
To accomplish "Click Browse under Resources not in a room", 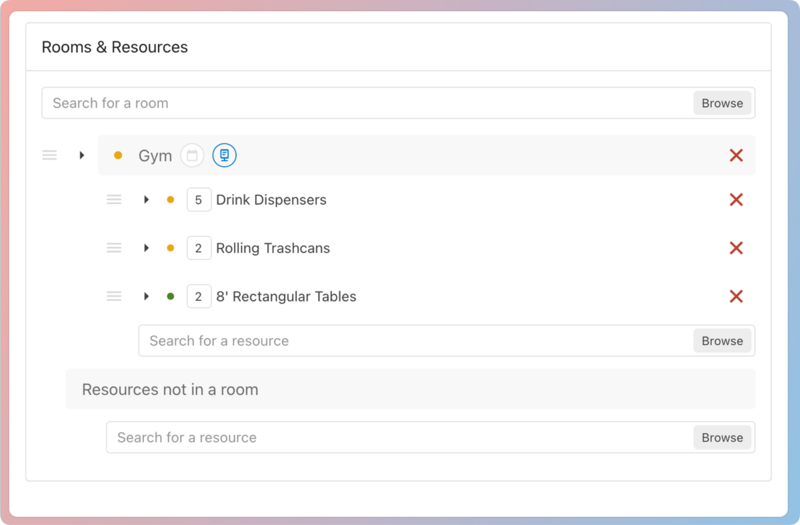I will click(721, 437).
